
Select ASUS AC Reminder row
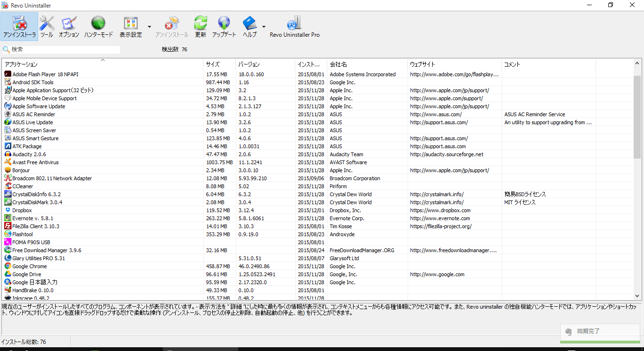(x=318, y=114)
